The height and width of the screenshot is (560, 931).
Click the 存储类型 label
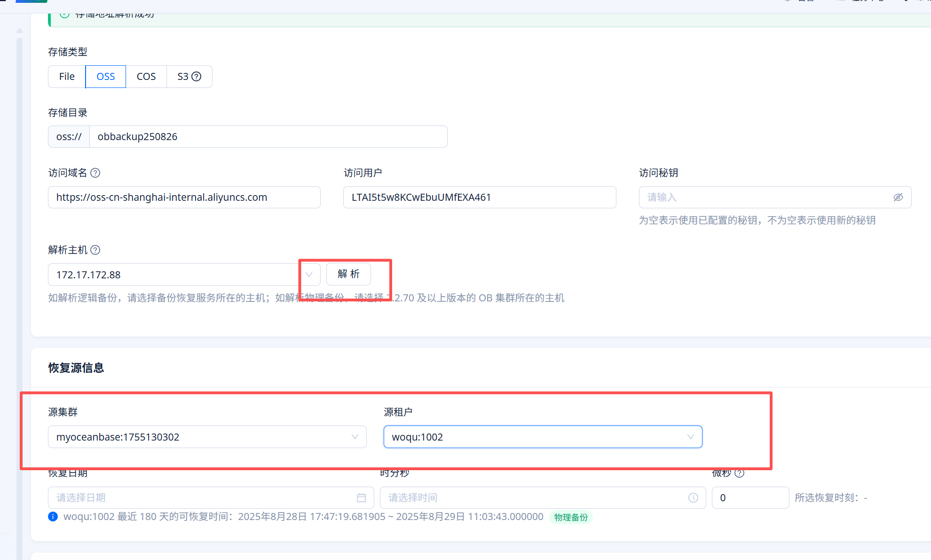[x=68, y=52]
